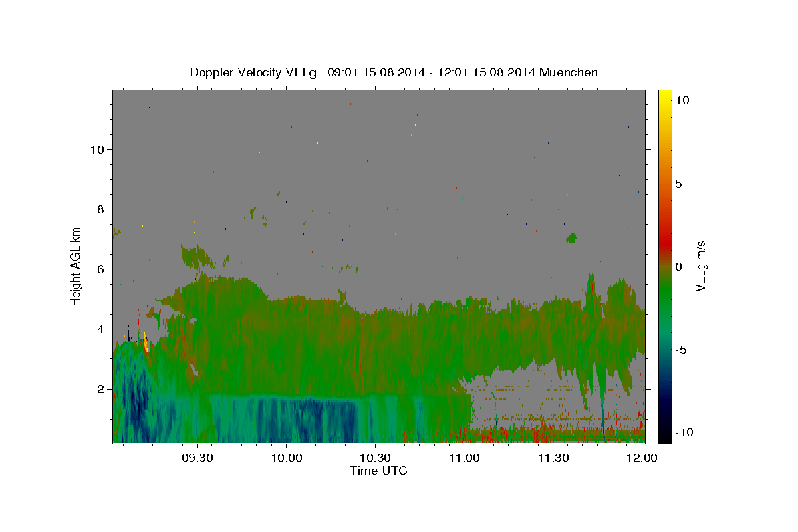The height and width of the screenshot is (532, 798).
Task: Click the yellow-red velocity spot near 09:12
Action: (146, 344)
